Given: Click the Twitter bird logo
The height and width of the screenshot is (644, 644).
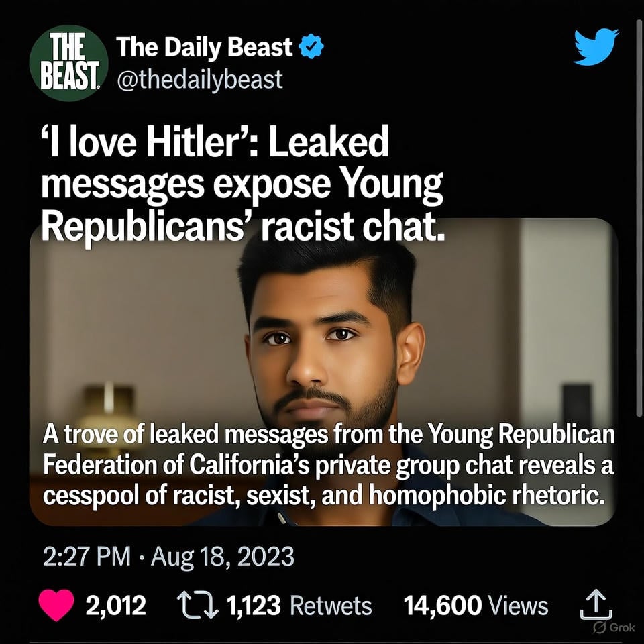Looking at the screenshot, I should pos(596,46).
